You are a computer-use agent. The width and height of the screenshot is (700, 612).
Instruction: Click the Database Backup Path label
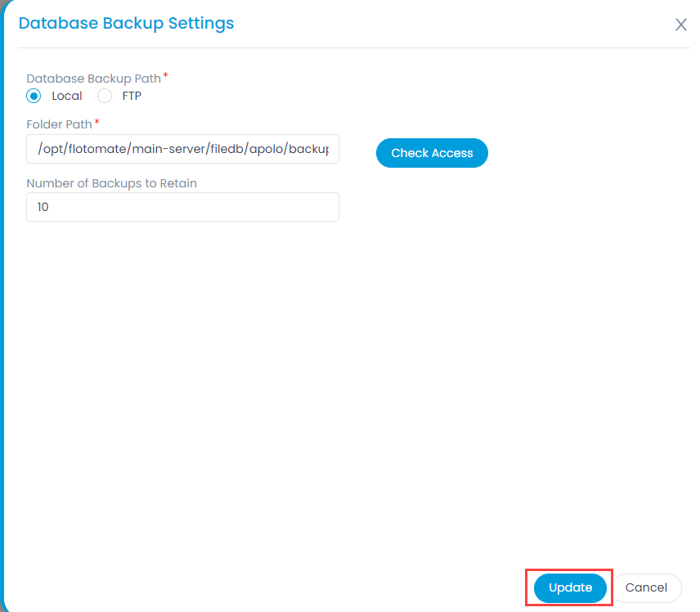tap(94, 78)
